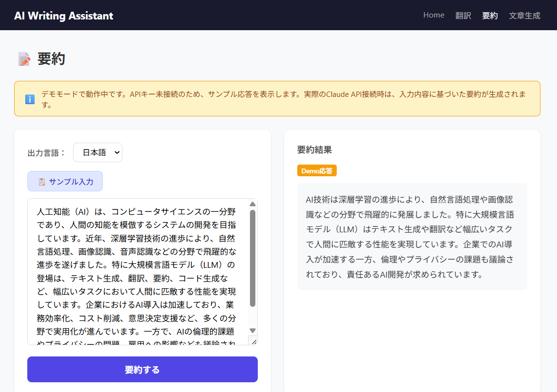Open the 文章生成 page
This screenshot has height=392, width=557.
tap(524, 16)
